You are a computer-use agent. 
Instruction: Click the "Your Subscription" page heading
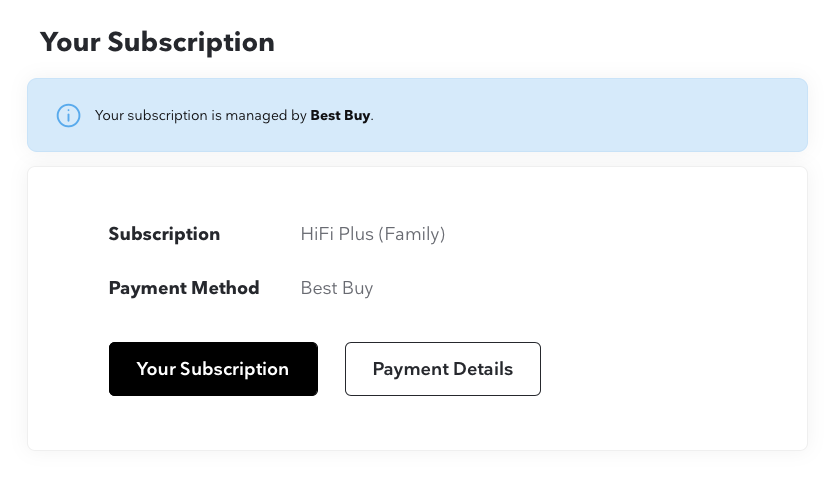pyautogui.click(x=157, y=42)
